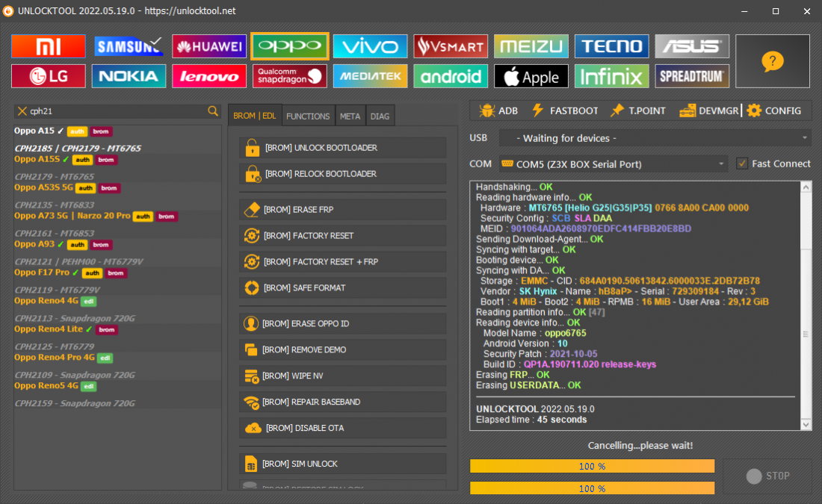Viewport: 822px width, 504px height.
Task: Focus the cph21 search field
Action: 117,111
